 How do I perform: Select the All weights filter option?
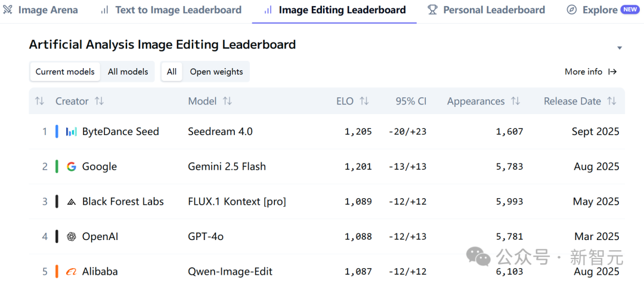coord(172,72)
